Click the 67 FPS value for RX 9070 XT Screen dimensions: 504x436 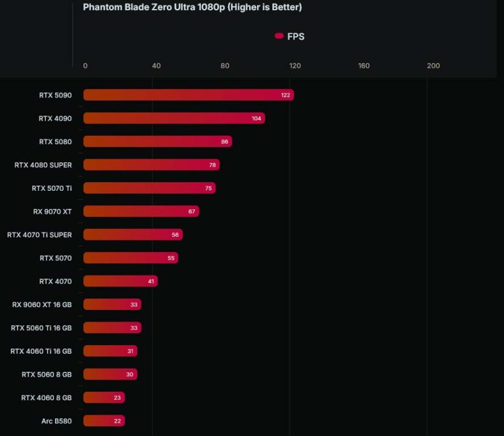[x=192, y=211]
